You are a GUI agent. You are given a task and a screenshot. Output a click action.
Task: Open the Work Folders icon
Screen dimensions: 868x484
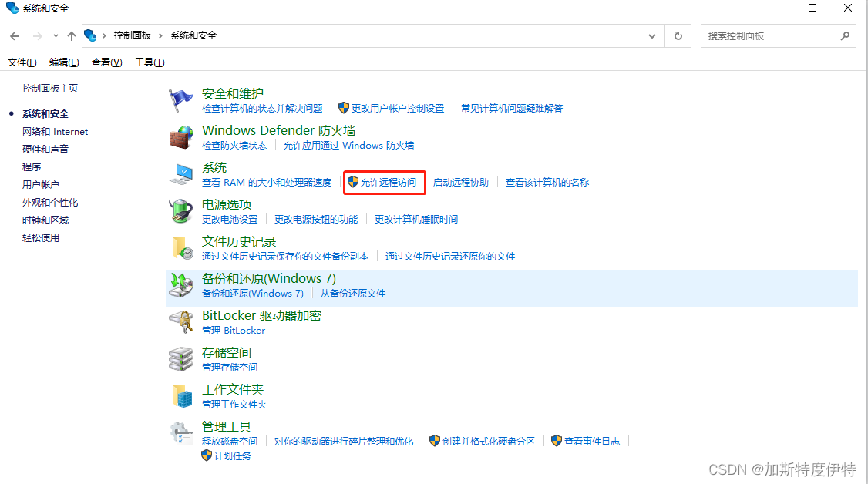(x=180, y=397)
